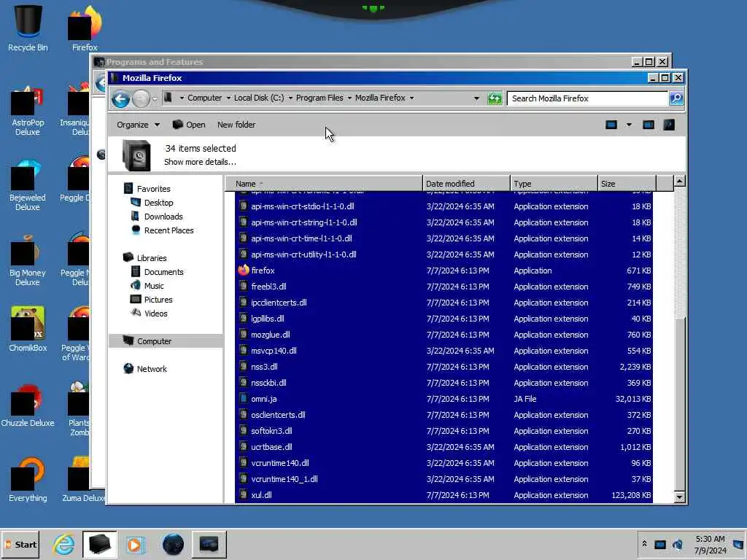The image size is (747, 560).
Task: Click the search magnifier icon
Action: point(676,98)
